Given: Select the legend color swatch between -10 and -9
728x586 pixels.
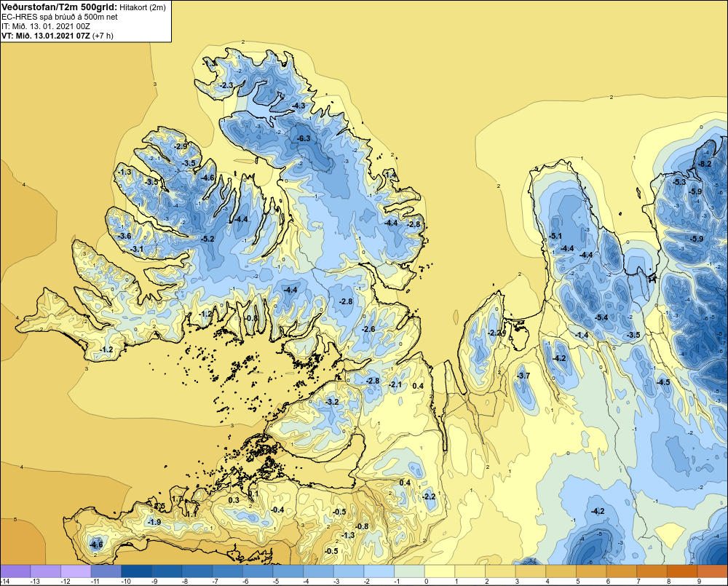Looking at the screenshot, I should pyautogui.click(x=137, y=571).
